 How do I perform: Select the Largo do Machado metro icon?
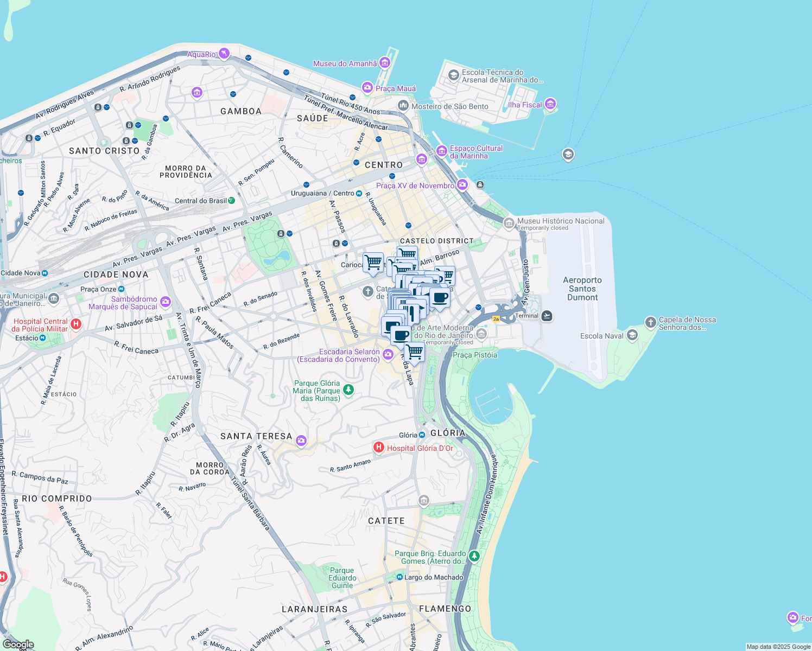click(399, 577)
